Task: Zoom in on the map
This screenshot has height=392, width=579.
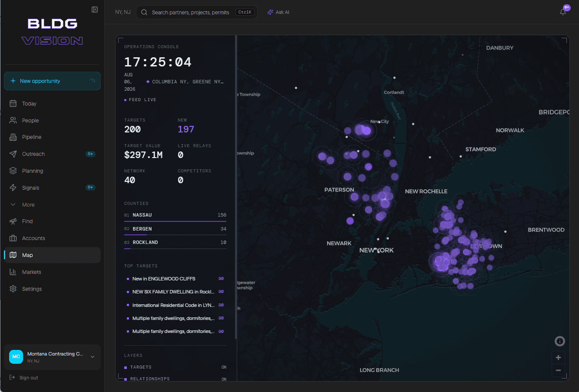Action: point(558,358)
